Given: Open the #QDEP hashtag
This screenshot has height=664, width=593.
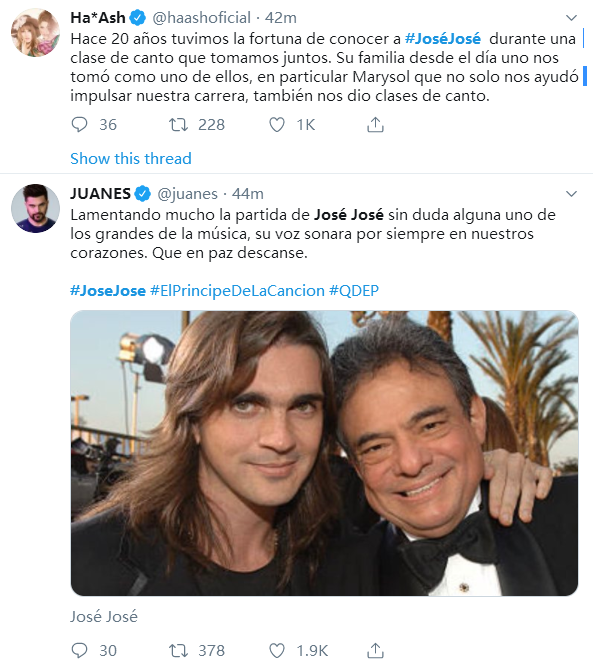Looking at the screenshot, I should point(354,291).
